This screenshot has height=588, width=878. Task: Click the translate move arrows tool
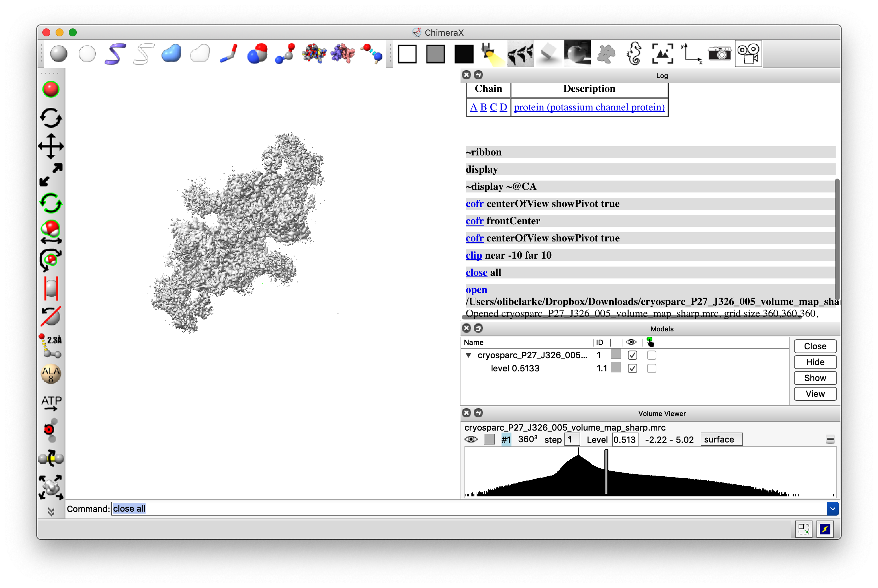pyautogui.click(x=51, y=146)
